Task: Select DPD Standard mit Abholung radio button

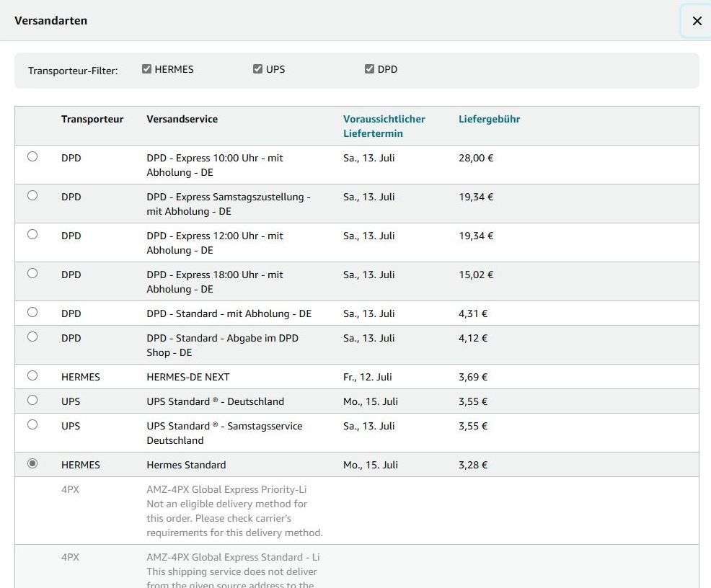Action: click(32, 312)
